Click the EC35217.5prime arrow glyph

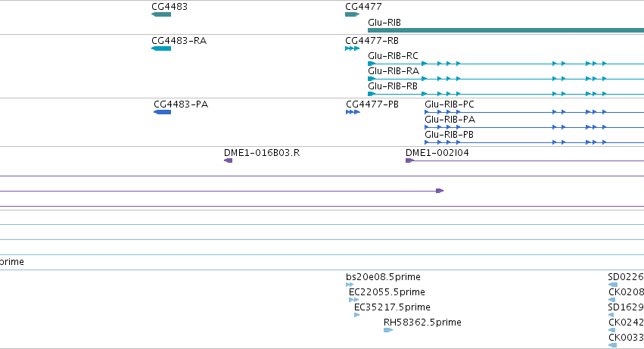click(x=357, y=315)
